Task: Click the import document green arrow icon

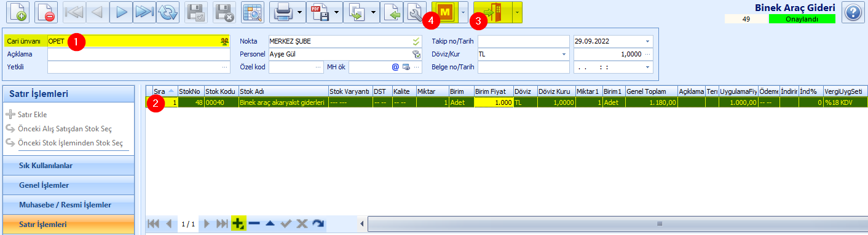Action: point(392,12)
